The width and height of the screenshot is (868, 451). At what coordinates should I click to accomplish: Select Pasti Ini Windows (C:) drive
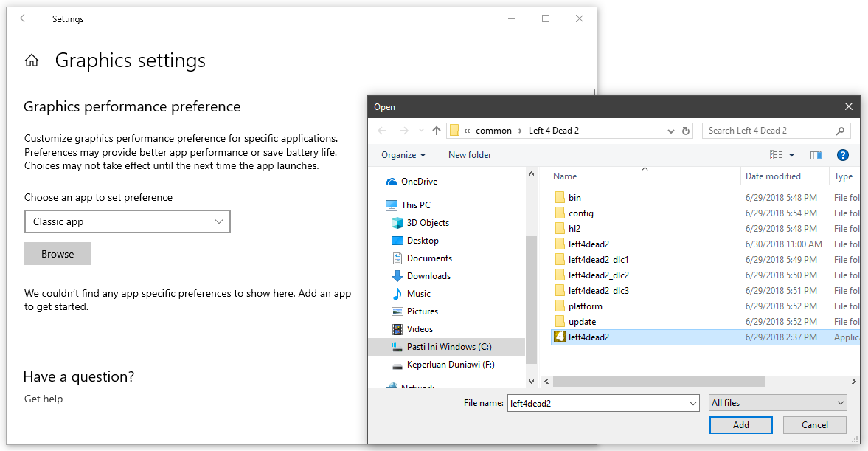[448, 347]
